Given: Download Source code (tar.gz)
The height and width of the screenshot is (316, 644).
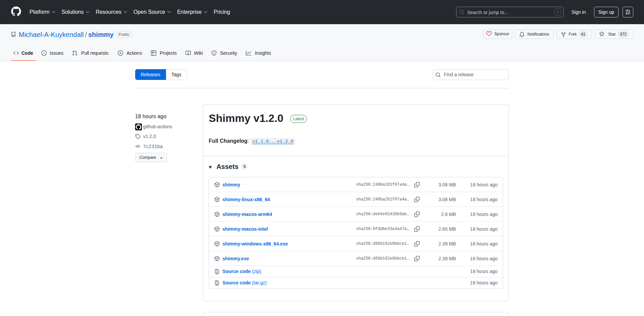Looking at the screenshot, I should tap(245, 283).
